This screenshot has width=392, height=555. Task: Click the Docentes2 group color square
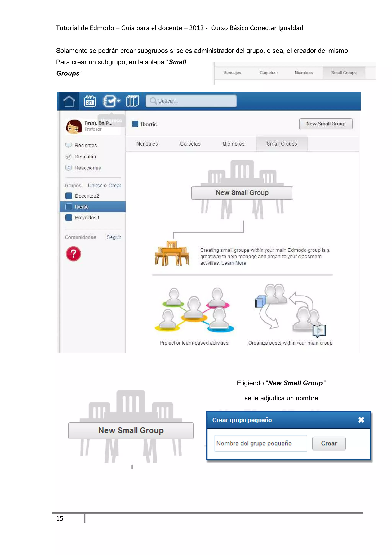[x=69, y=196]
